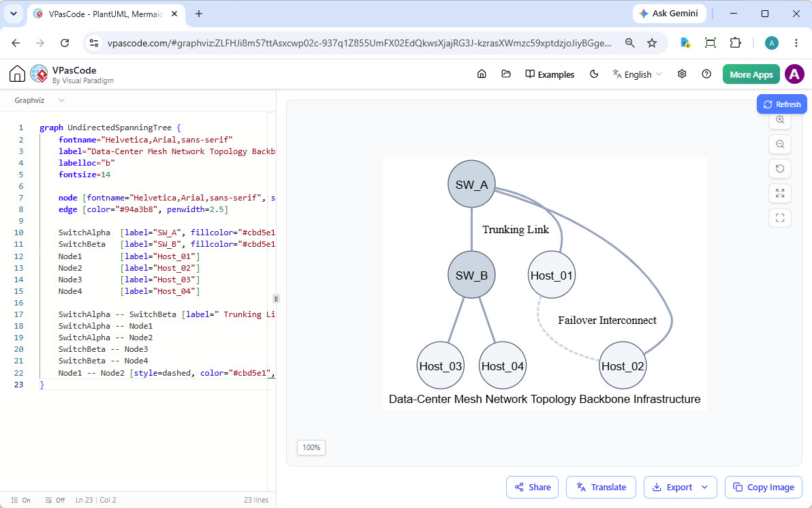Open the folder icon in the header

coord(506,74)
